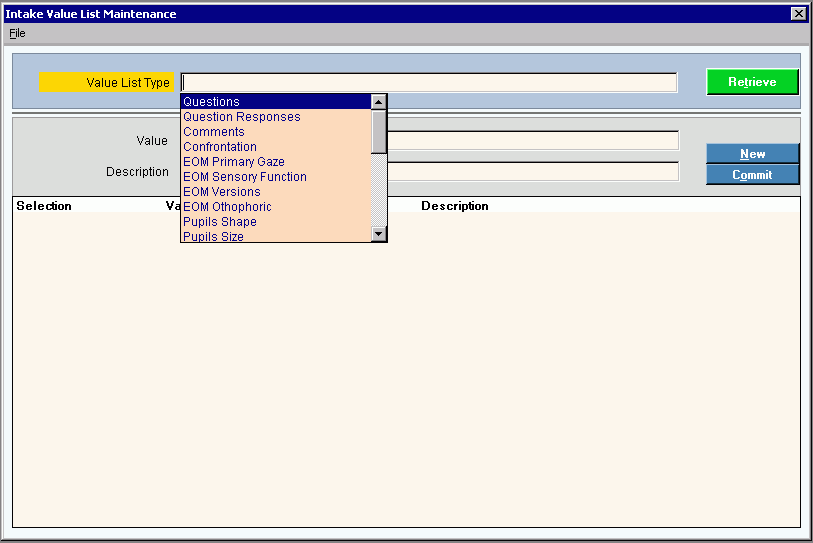
Task: Select Pupils Shape in the dropdown
Action: [219, 222]
